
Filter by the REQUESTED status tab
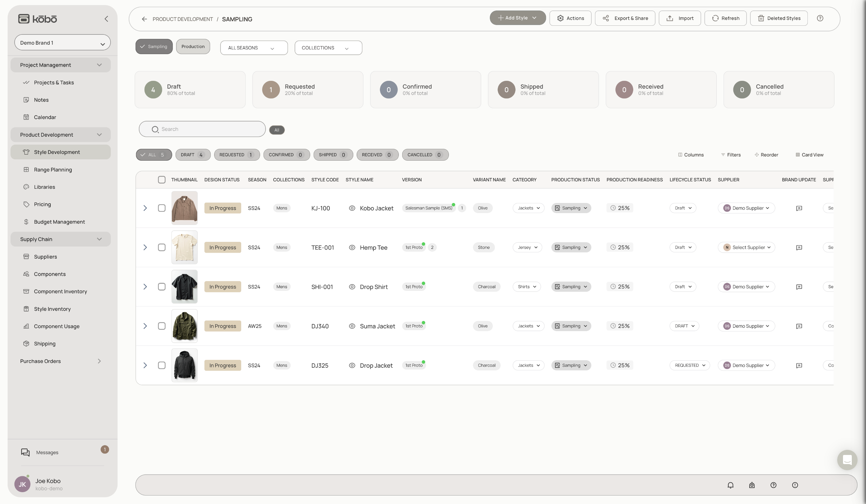[236, 155]
